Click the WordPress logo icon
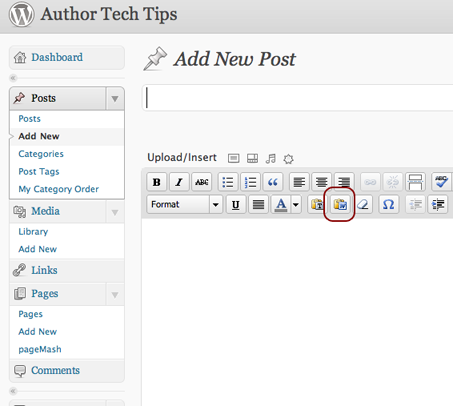Screen dimensions: 453x406 coord(21,15)
